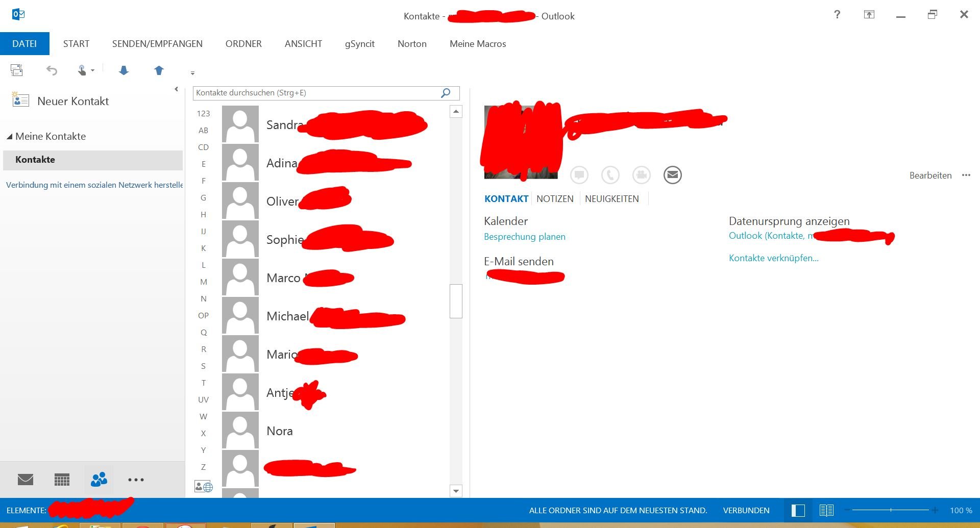Click the zoom slider in status bar
This screenshot has width=980, height=528.
click(x=891, y=510)
